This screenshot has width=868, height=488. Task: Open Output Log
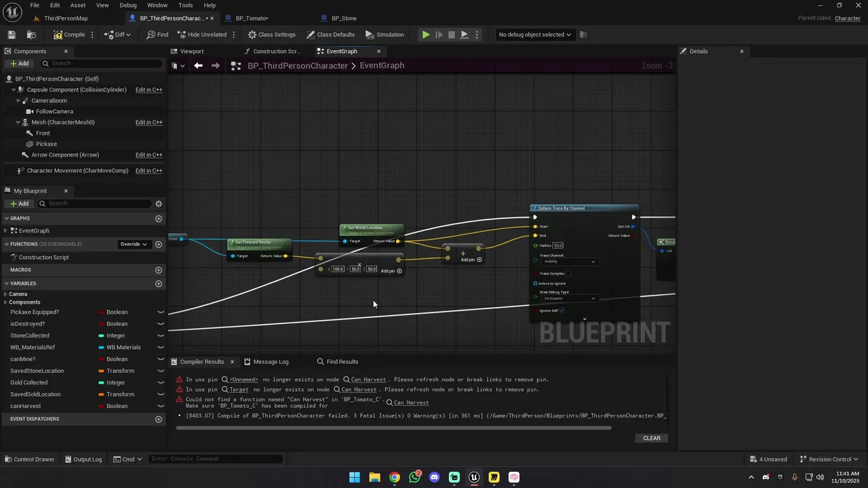(83, 459)
